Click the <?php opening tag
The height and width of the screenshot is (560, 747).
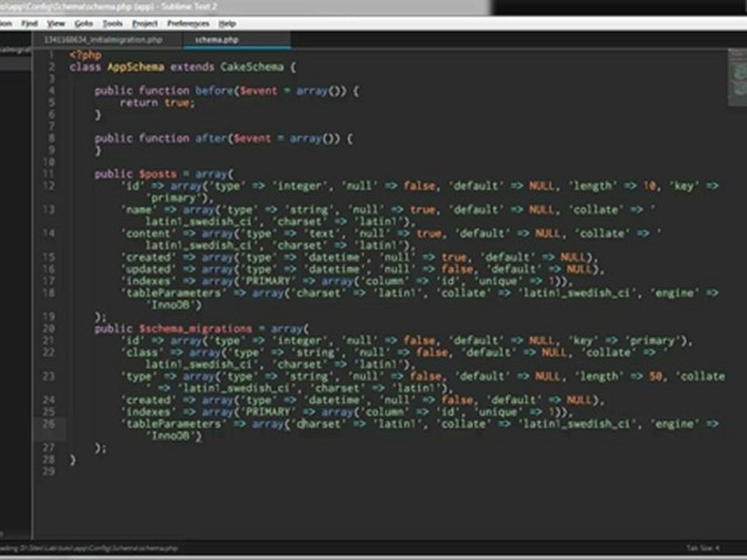coord(86,55)
